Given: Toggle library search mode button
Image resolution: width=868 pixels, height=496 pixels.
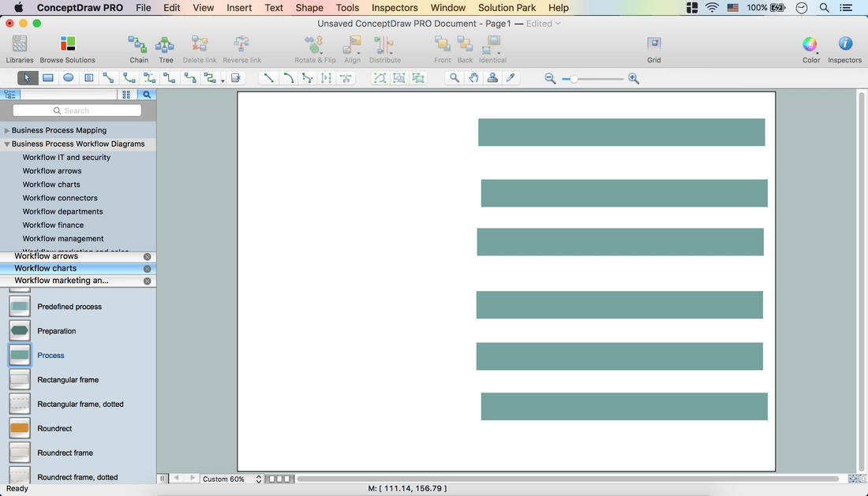Looking at the screenshot, I should click(x=147, y=95).
